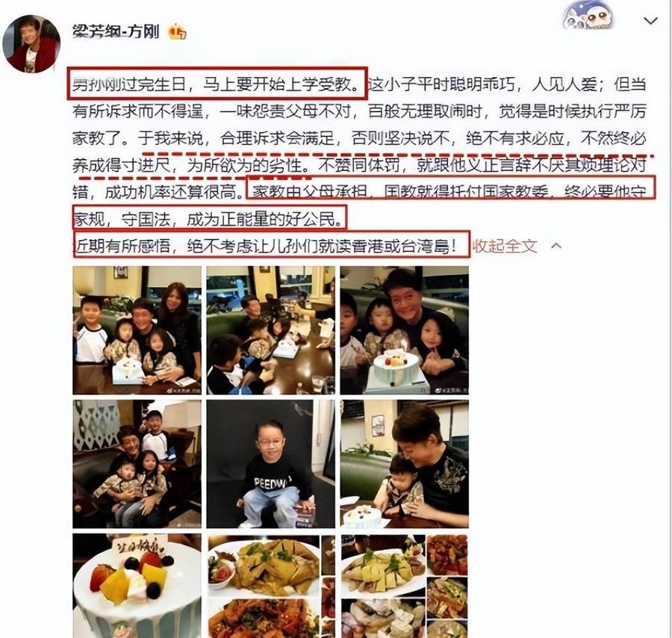This screenshot has height=638, width=672.
Task: Click the highlighted first sentence about 男孙 birthday
Action: (x=217, y=84)
